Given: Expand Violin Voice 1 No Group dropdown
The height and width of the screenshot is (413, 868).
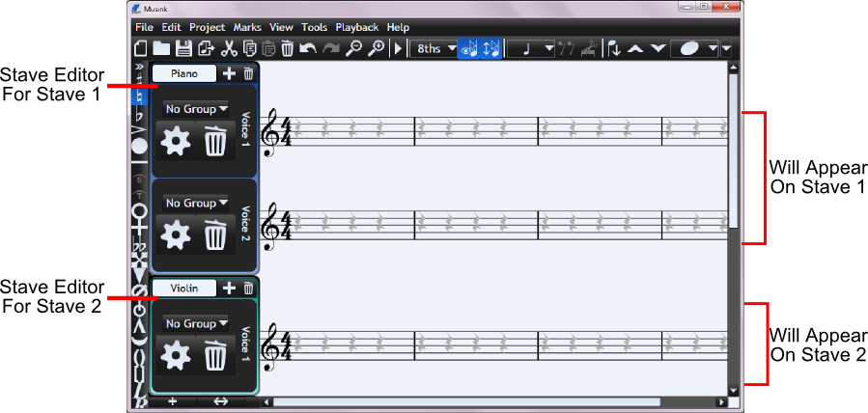Looking at the screenshot, I should (x=195, y=323).
